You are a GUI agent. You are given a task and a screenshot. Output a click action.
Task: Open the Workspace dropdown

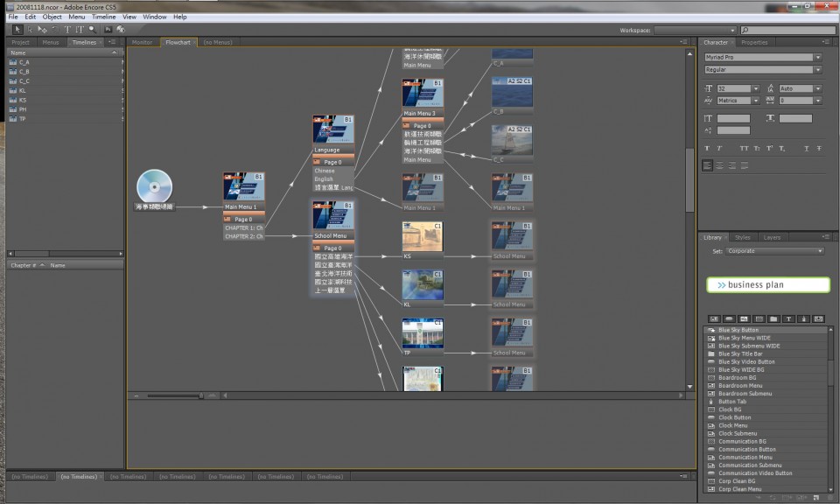(x=694, y=30)
